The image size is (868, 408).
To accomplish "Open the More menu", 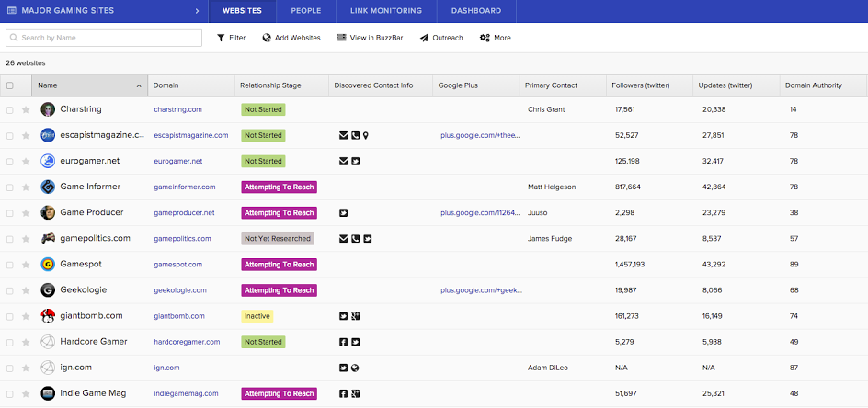I will (496, 38).
